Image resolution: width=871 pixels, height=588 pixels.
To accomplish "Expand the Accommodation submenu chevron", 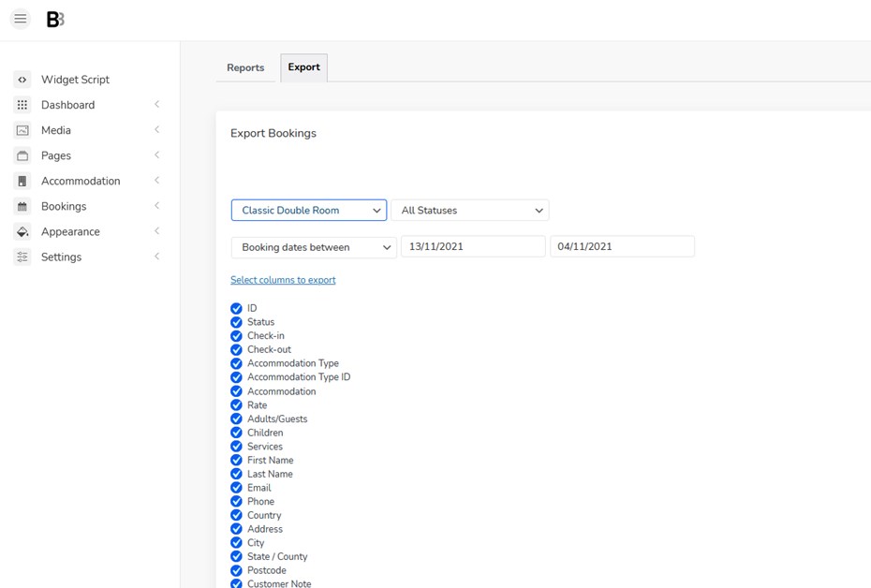I will point(157,181).
